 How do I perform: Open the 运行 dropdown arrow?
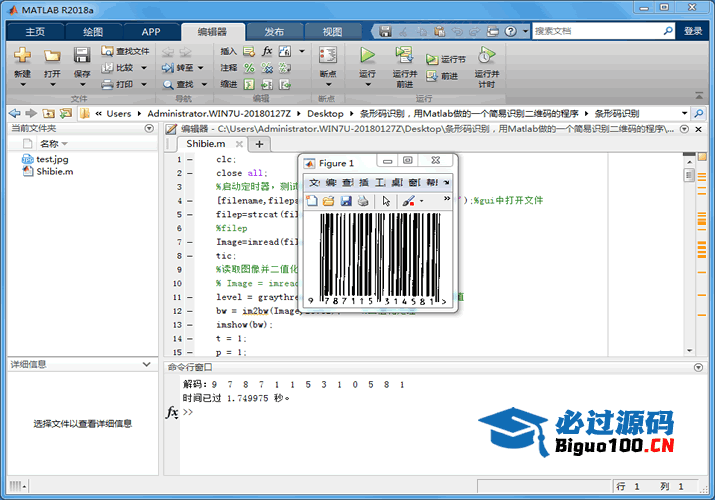pos(368,85)
